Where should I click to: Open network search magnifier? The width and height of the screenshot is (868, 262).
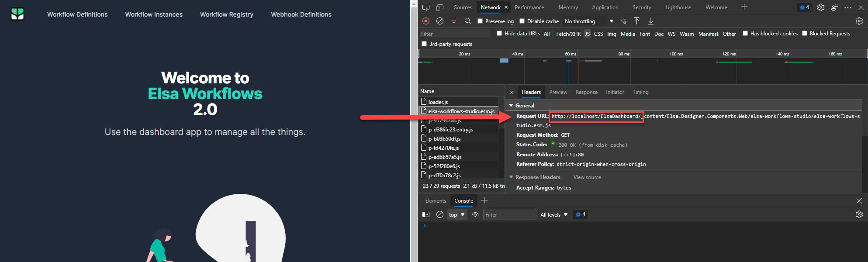pos(467,21)
